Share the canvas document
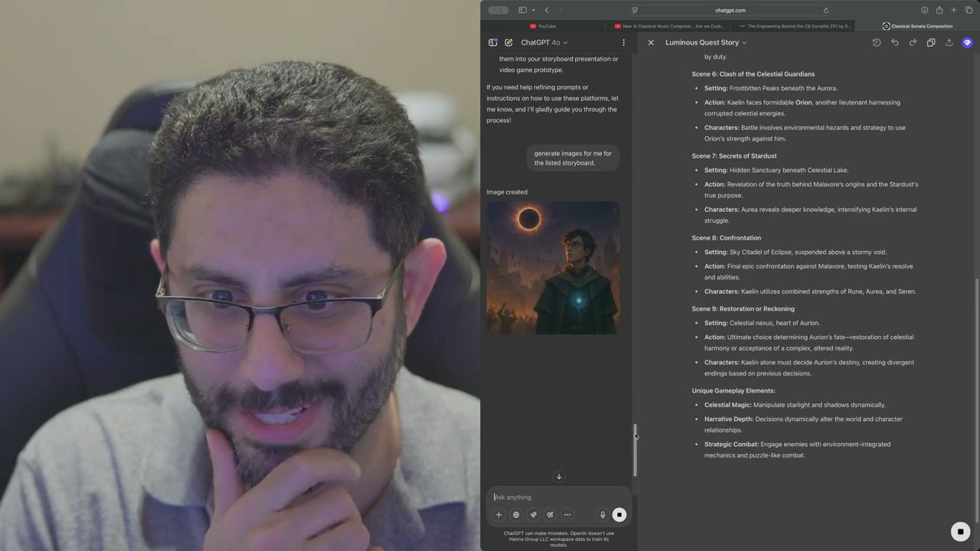980x551 pixels. (949, 43)
